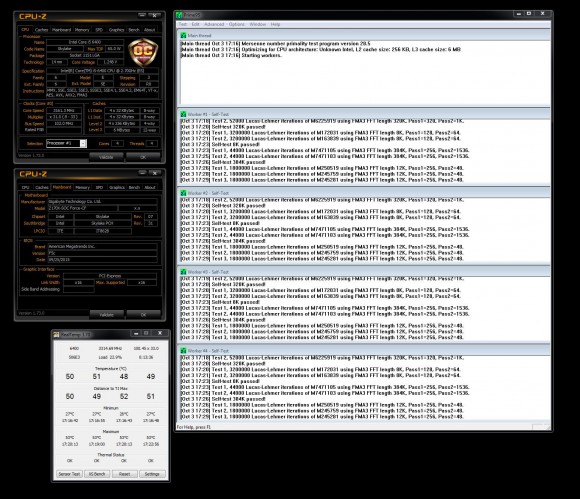Click OK in the lower CPU-Z window
580x499 pixels.
click(144, 315)
